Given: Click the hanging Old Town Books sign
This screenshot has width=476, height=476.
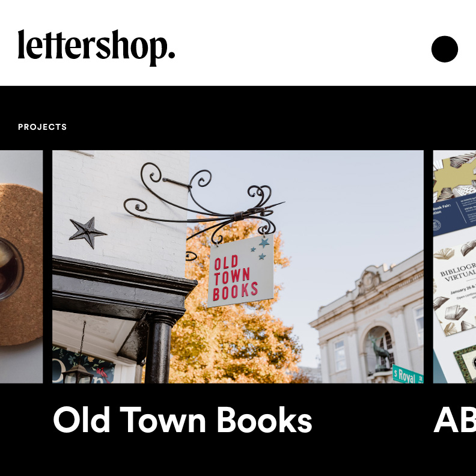Looking at the screenshot, I should click(240, 271).
